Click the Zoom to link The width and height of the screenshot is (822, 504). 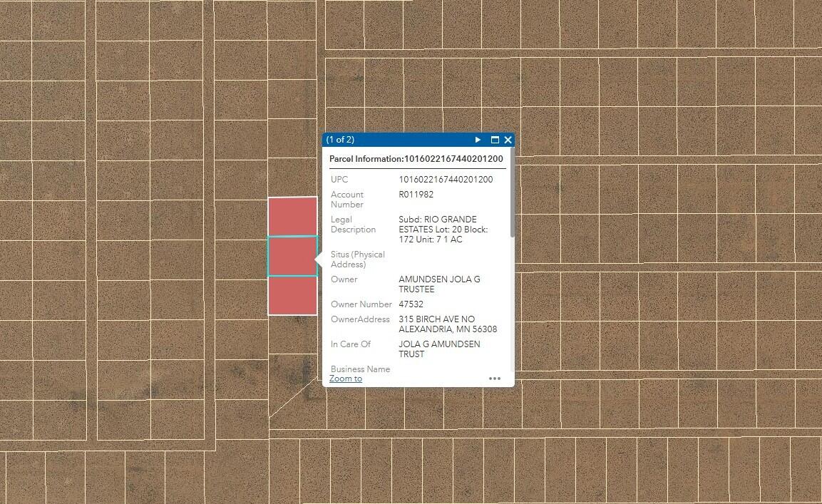tap(346, 379)
